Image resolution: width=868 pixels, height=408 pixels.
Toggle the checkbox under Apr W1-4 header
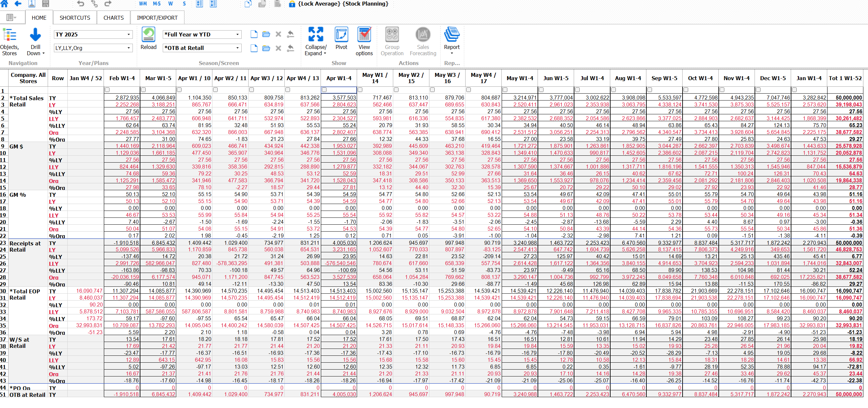(325, 90)
